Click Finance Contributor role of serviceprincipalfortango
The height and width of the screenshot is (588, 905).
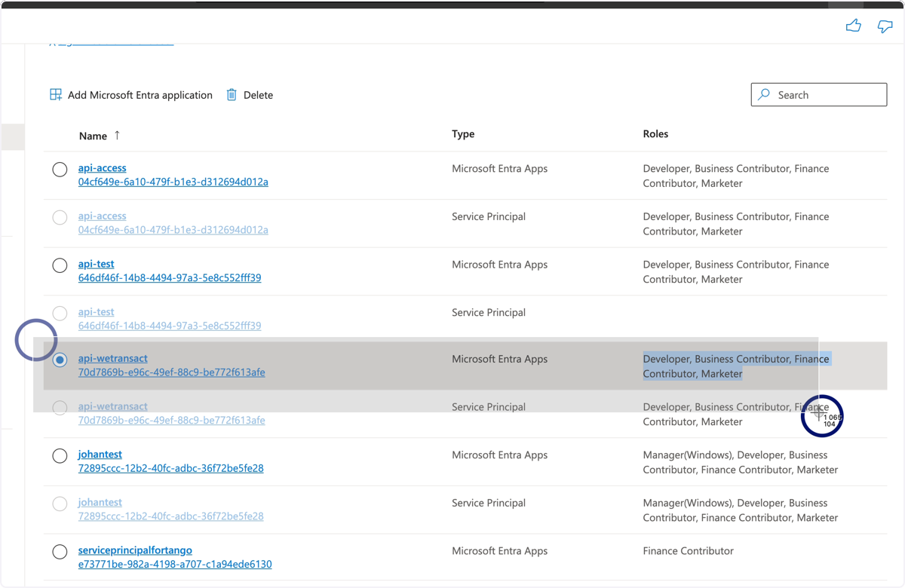click(x=688, y=551)
